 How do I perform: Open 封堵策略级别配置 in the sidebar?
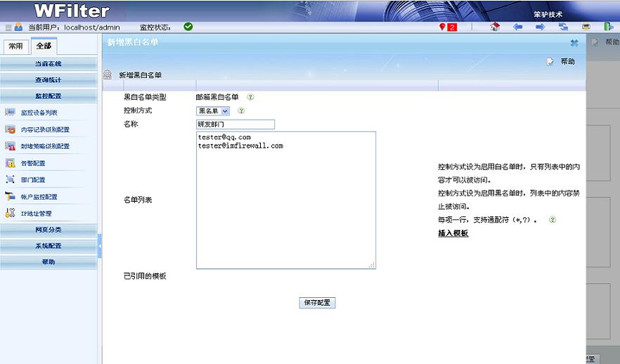coord(45,146)
